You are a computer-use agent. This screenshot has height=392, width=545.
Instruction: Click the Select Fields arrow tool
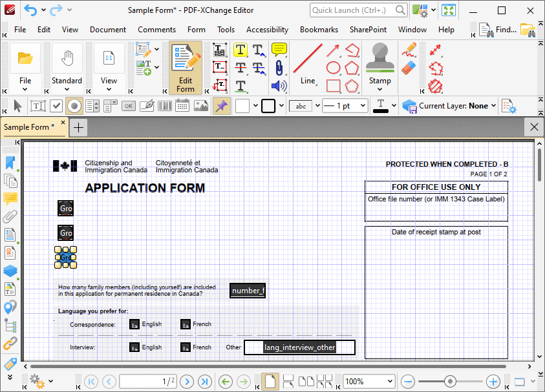[17, 106]
